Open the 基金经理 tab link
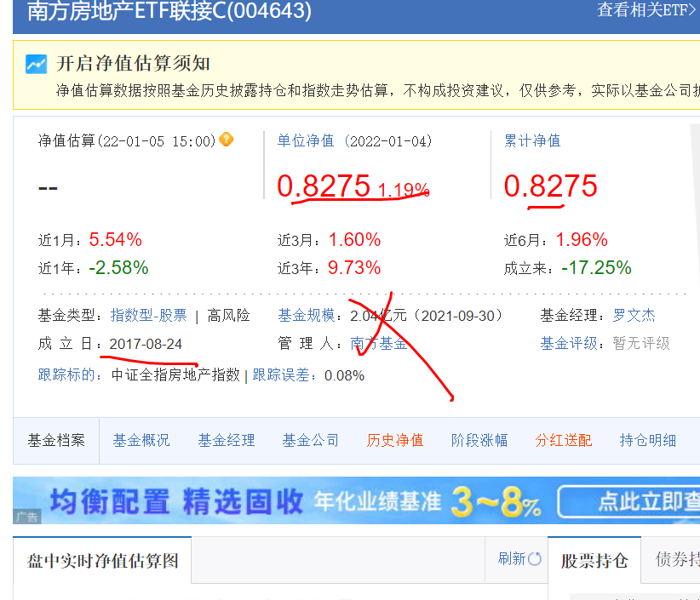This screenshot has width=700, height=600. point(227,441)
